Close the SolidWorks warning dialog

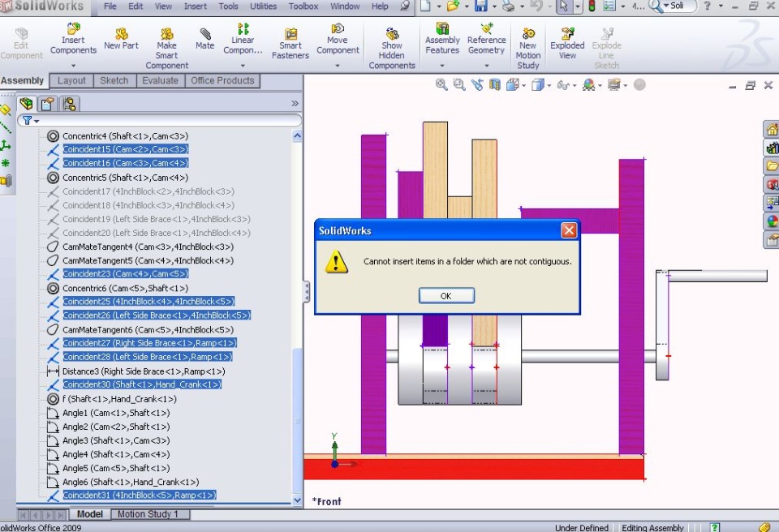click(569, 230)
